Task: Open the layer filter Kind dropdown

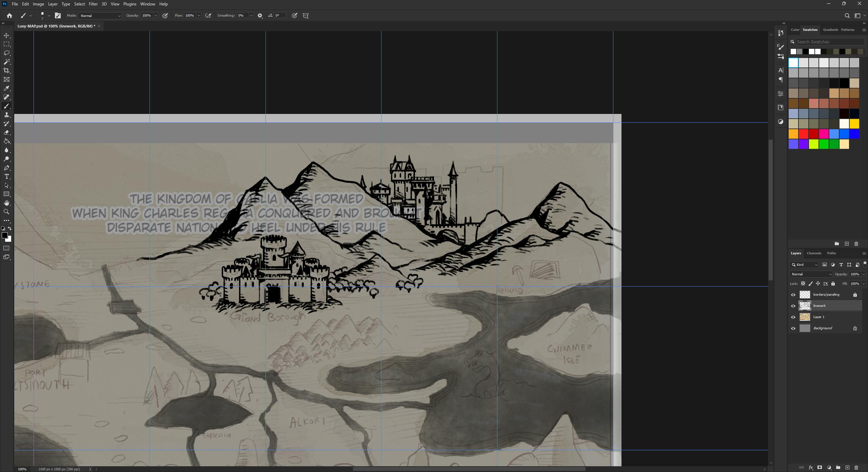Action: (804, 265)
